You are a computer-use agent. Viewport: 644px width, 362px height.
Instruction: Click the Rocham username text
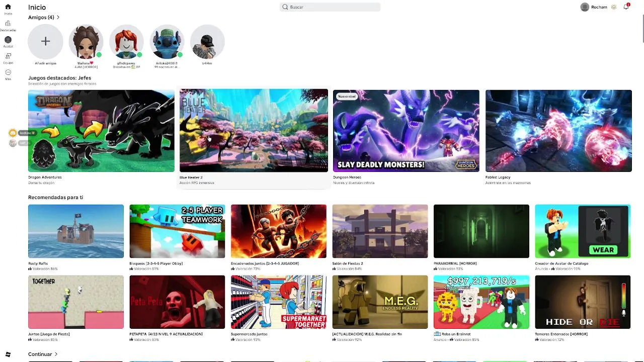point(599,7)
